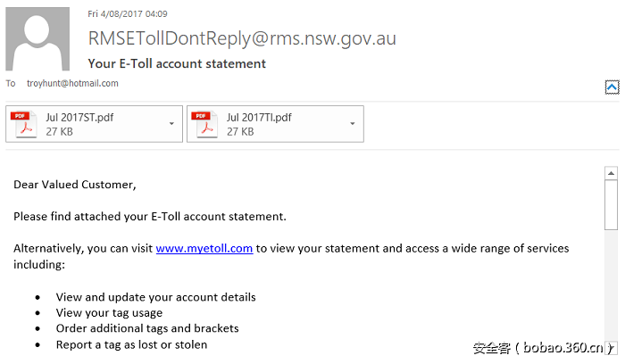The width and height of the screenshot is (625, 364).
Task: Click the scroll right arrow at bottom
Action: coord(612,347)
